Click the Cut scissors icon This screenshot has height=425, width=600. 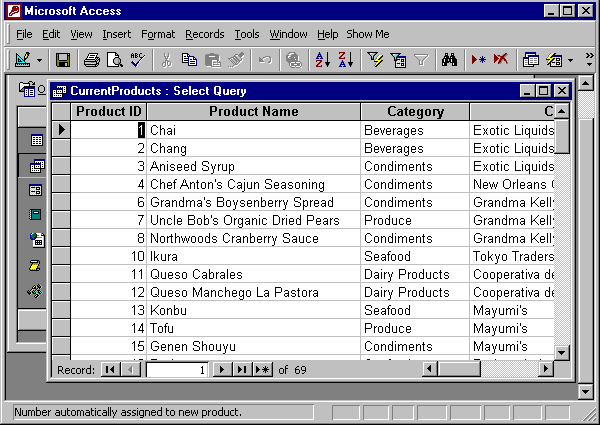[166, 60]
